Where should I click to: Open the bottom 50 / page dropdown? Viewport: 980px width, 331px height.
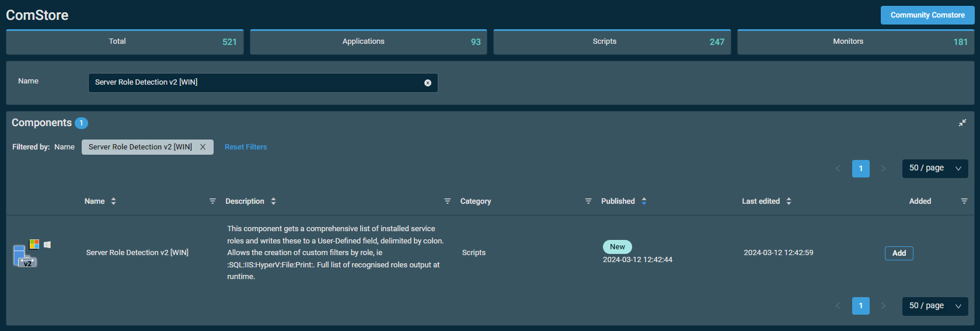(x=935, y=306)
